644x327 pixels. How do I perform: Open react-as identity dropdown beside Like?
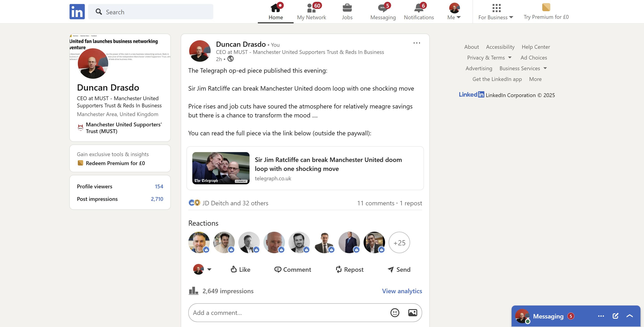tap(209, 270)
